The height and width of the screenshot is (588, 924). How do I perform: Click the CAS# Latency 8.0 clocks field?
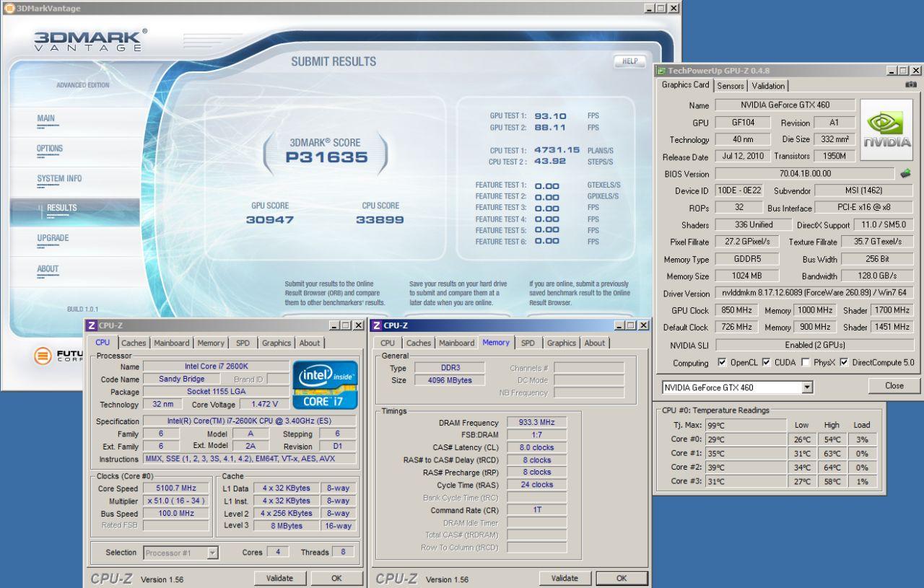[536, 447]
